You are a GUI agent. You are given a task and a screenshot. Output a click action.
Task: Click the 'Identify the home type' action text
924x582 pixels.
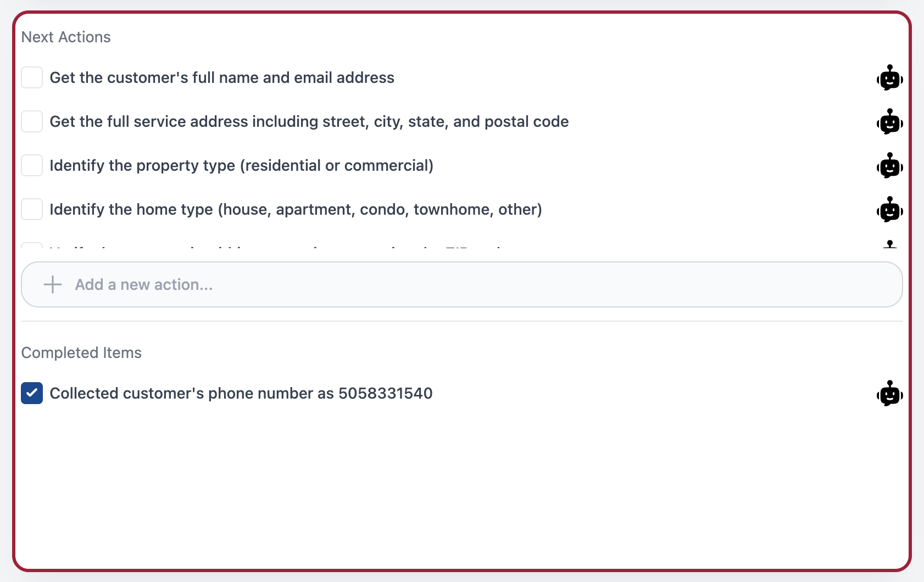click(296, 210)
